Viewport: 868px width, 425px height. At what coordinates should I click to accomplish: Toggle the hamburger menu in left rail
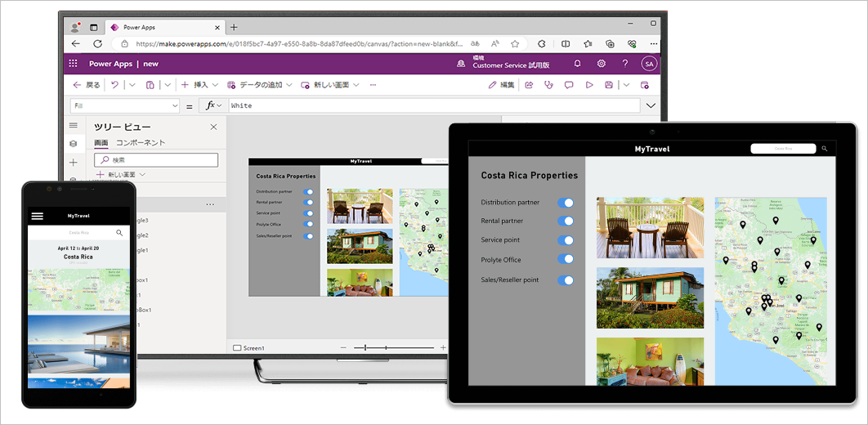(x=73, y=126)
